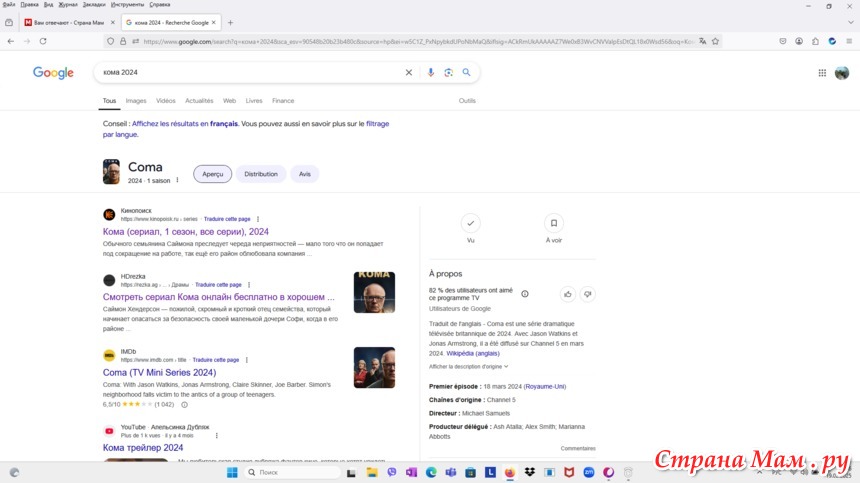Reload the current page
860x483 pixels.
pyautogui.click(x=43, y=41)
